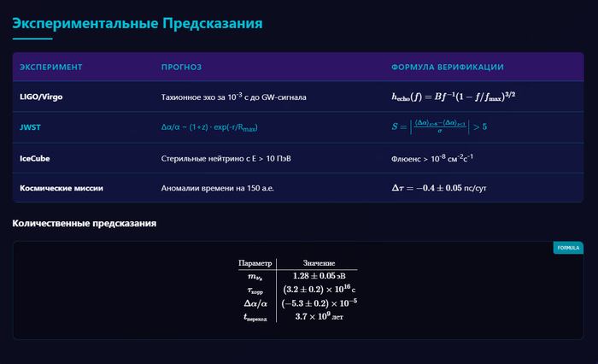Screen dimensions: 598x364
Task: Click the 1.28 ± 0.05 эВ mass value
Action: pyautogui.click(x=319, y=276)
